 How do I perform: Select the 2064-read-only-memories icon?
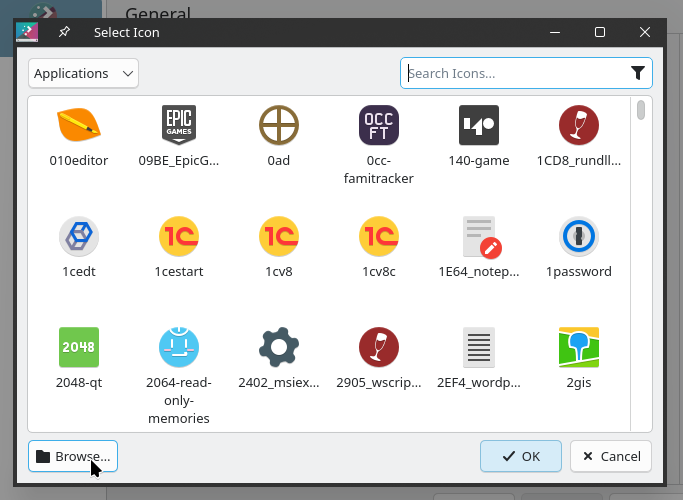[179, 347]
